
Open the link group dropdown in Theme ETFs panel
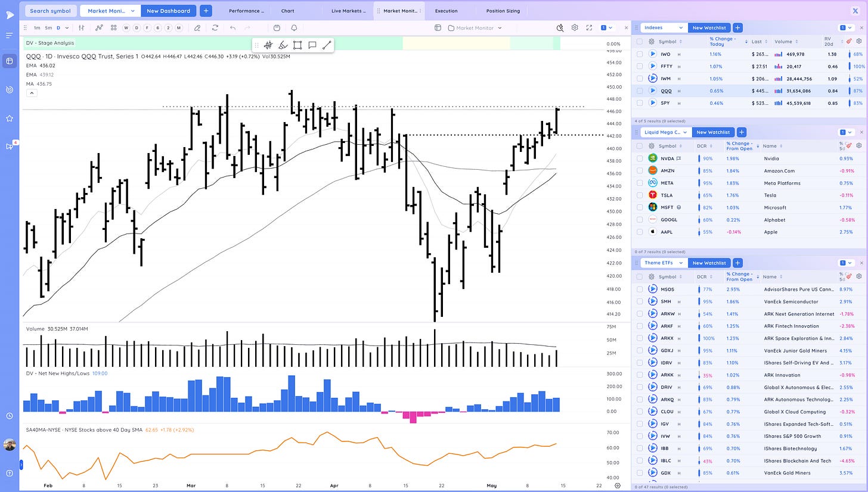click(847, 263)
